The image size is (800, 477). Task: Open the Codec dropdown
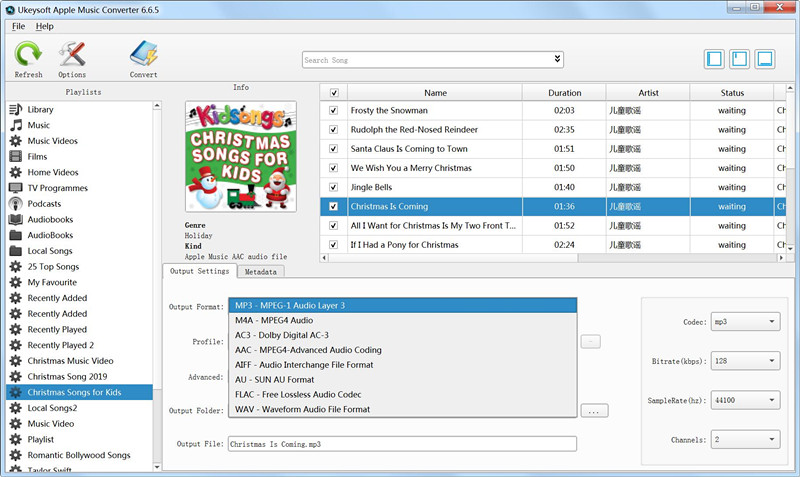point(745,322)
